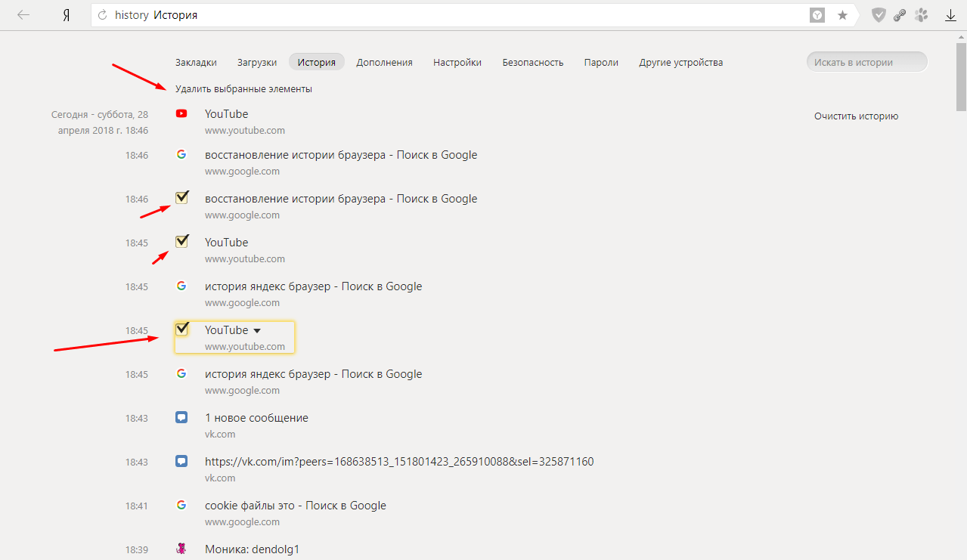This screenshot has height=560, width=967.
Task: Open the Yandex home button
Action: coord(67,15)
